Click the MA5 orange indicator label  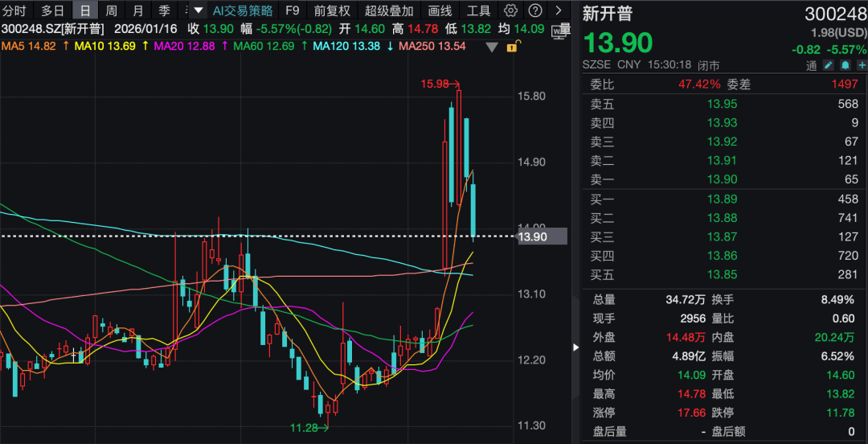pos(28,46)
